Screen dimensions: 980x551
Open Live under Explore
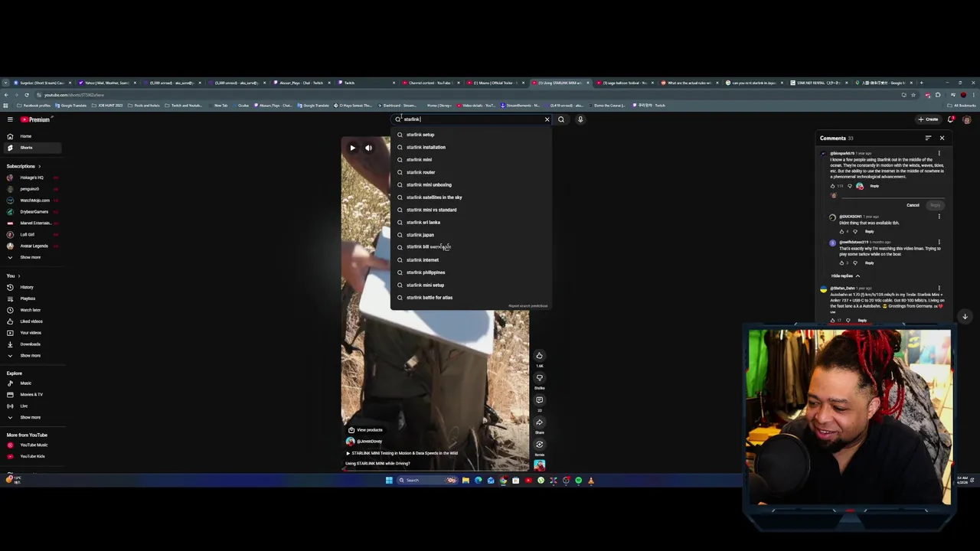tap(31, 406)
